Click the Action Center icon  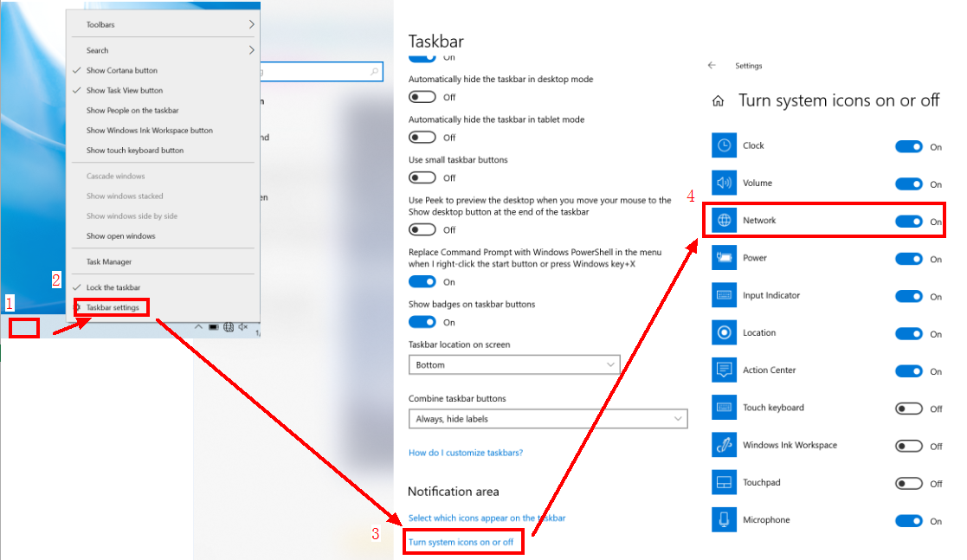pos(724,370)
